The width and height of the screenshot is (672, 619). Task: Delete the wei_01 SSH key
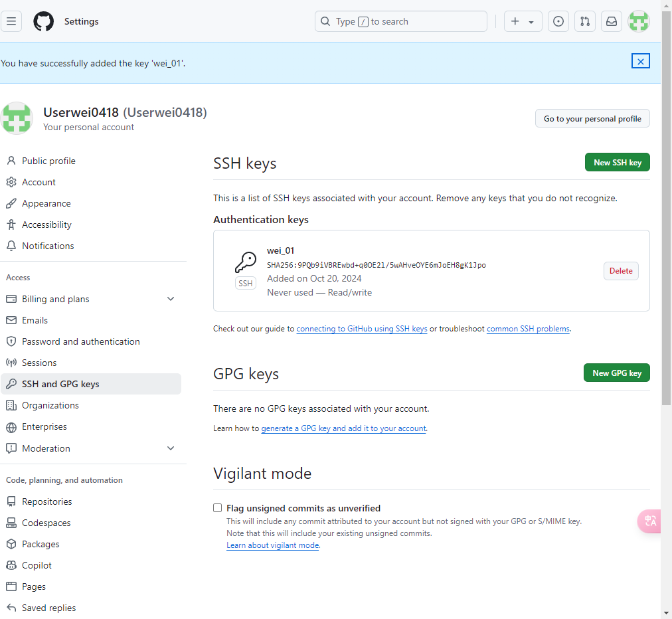621,271
